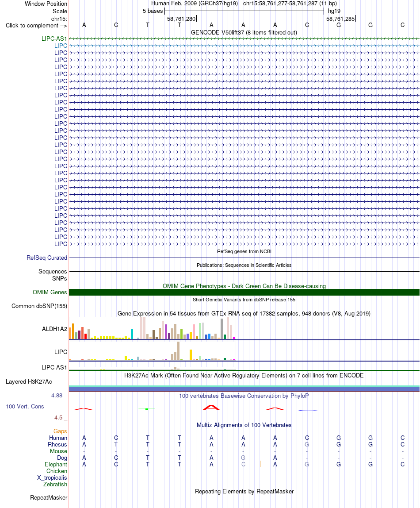
Task: Select the green LIPC-AS1 GENCODE transcript label
Action: [54, 38]
